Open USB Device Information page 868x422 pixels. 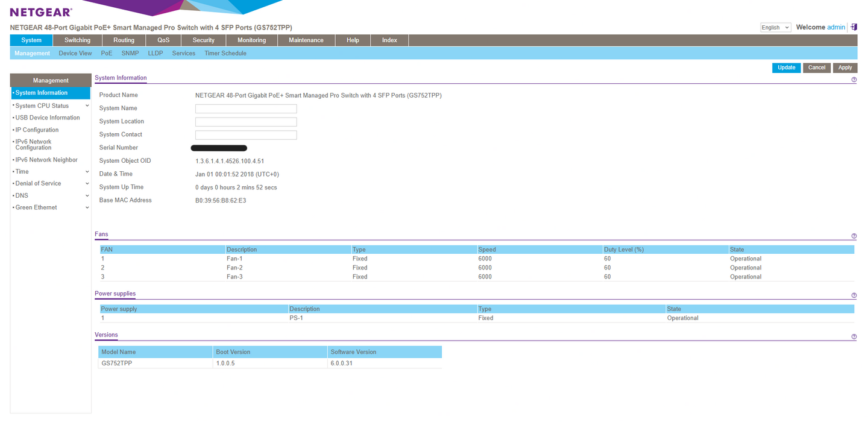[x=48, y=118]
